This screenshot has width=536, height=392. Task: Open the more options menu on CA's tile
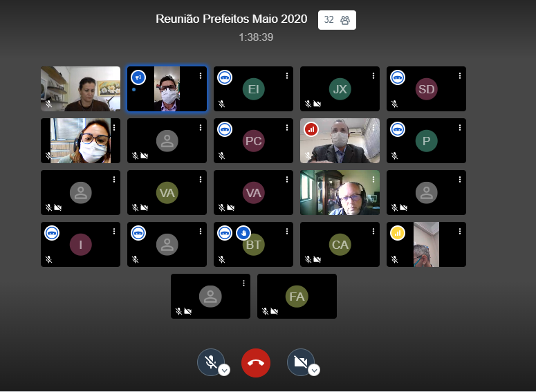click(373, 232)
